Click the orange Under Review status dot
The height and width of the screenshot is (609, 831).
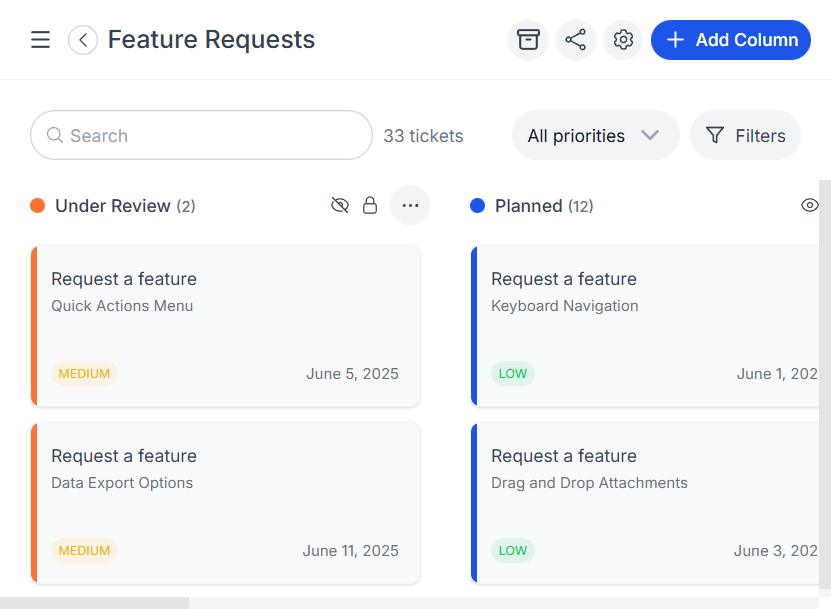pos(38,206)
